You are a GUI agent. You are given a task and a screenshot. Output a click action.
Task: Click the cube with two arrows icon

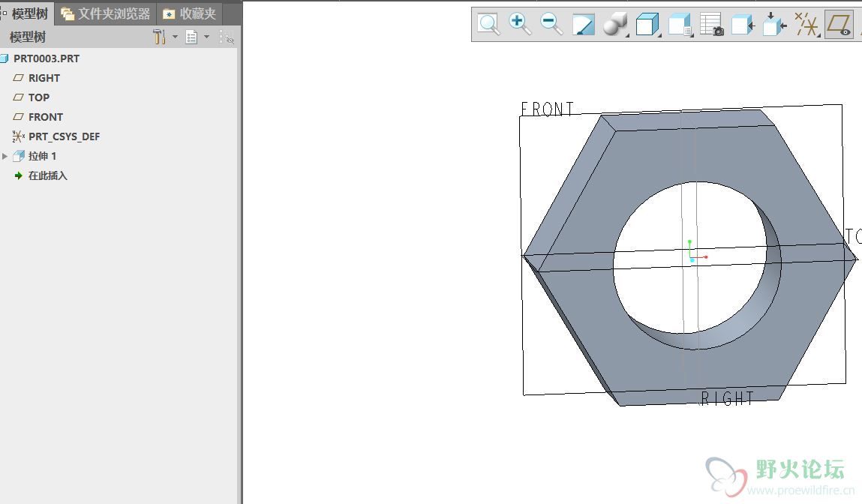(774, 24)
